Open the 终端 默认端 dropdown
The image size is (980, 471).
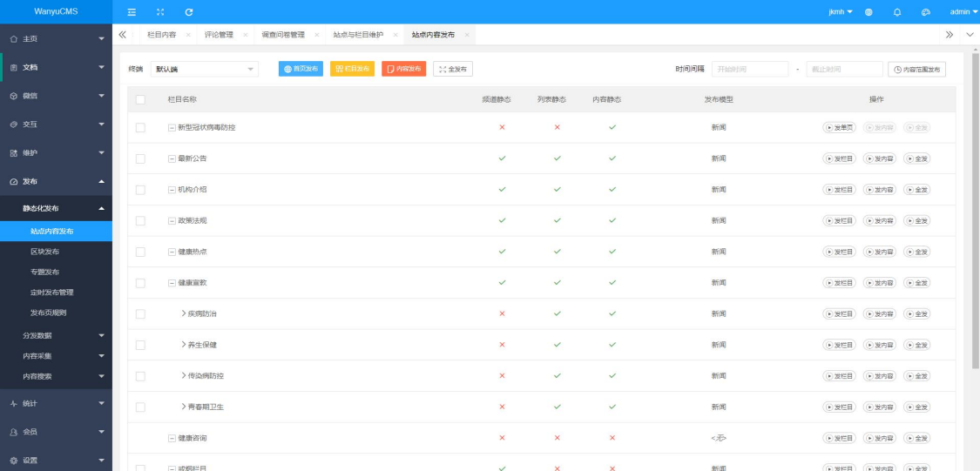point(204,69)
